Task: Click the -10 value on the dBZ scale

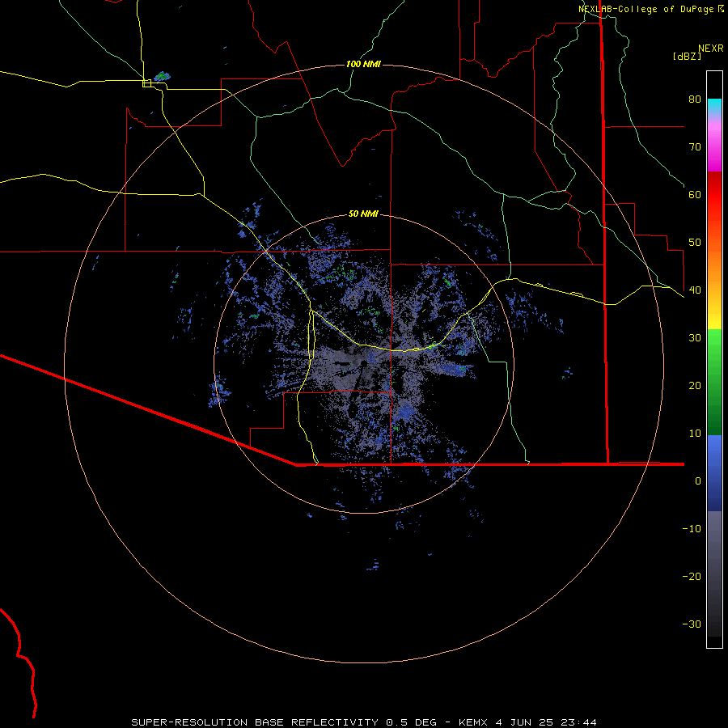Action: click(x=692, y=528)
